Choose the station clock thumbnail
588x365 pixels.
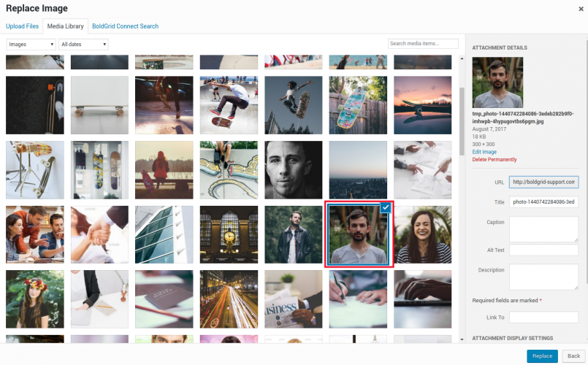tap(229, 234)
